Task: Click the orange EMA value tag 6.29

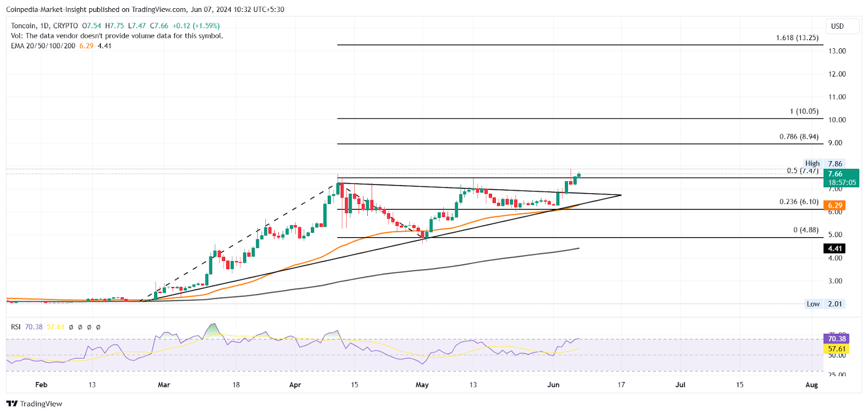Action: (x=834, y=206)
